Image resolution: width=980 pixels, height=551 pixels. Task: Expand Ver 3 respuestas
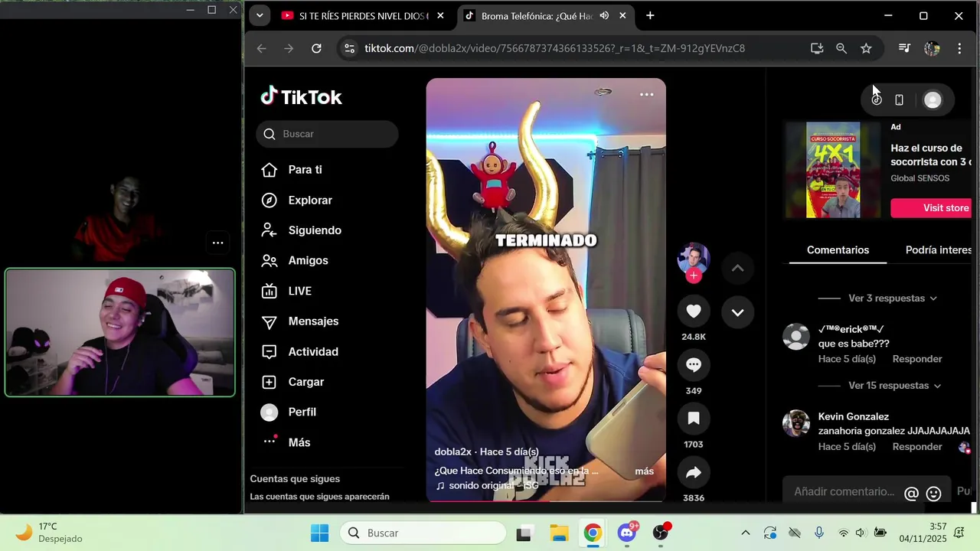(x=893, y=298)
